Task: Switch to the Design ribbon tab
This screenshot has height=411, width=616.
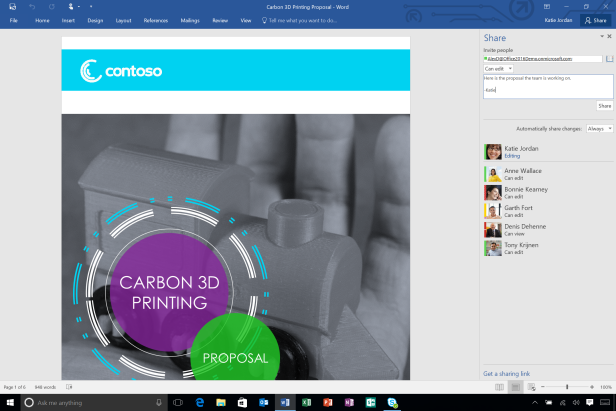Action: click(95, 20)
